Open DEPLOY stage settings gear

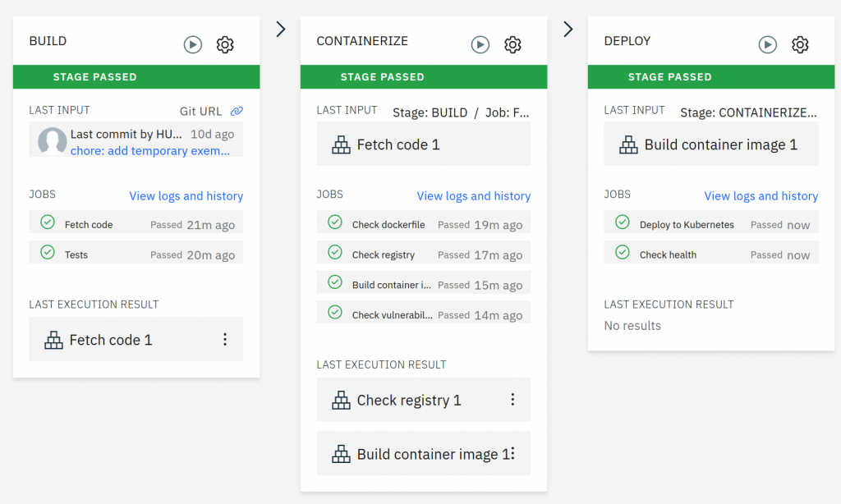click(800, 45)
